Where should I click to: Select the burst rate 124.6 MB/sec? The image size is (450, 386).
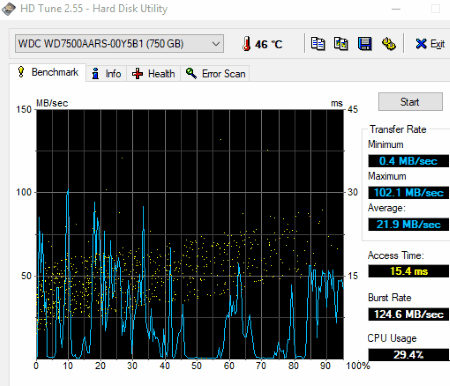click(408, 314)
